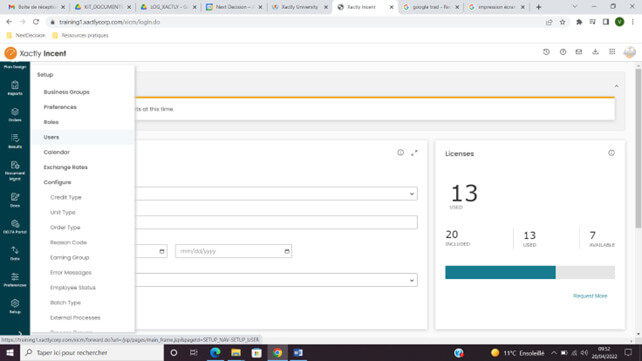Click the mm/dd/yyyy date input
This screenshot has height=361, width=642.
click(x=233, y=251)
